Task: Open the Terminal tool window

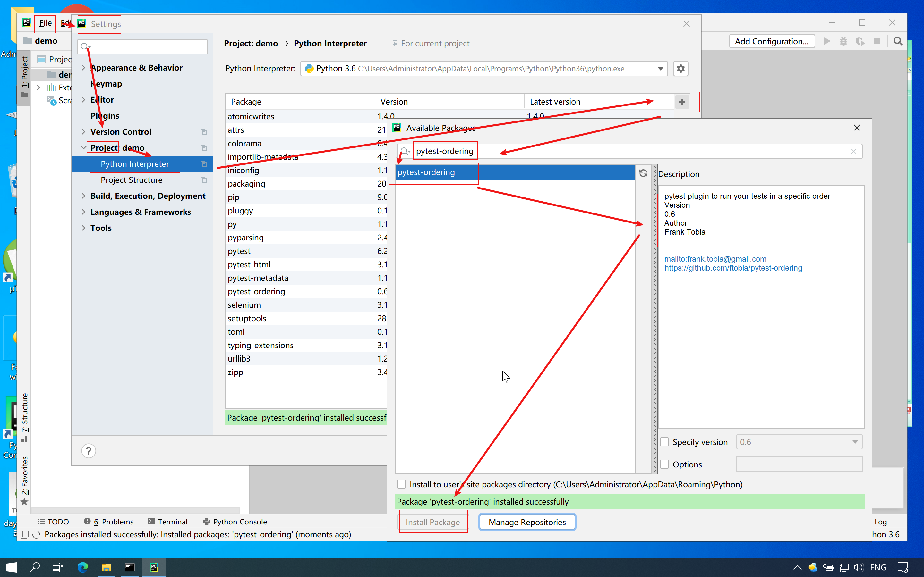Action: (168, 522)
